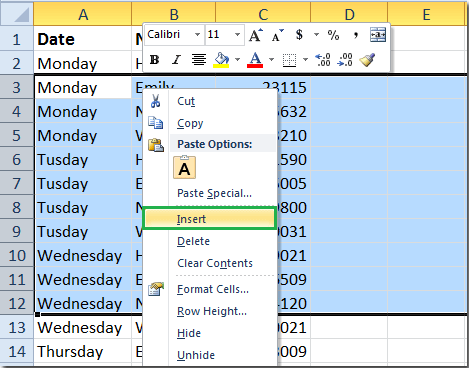Click the fill handle at selection corner

pyautogui.click(x=37, y=314)
